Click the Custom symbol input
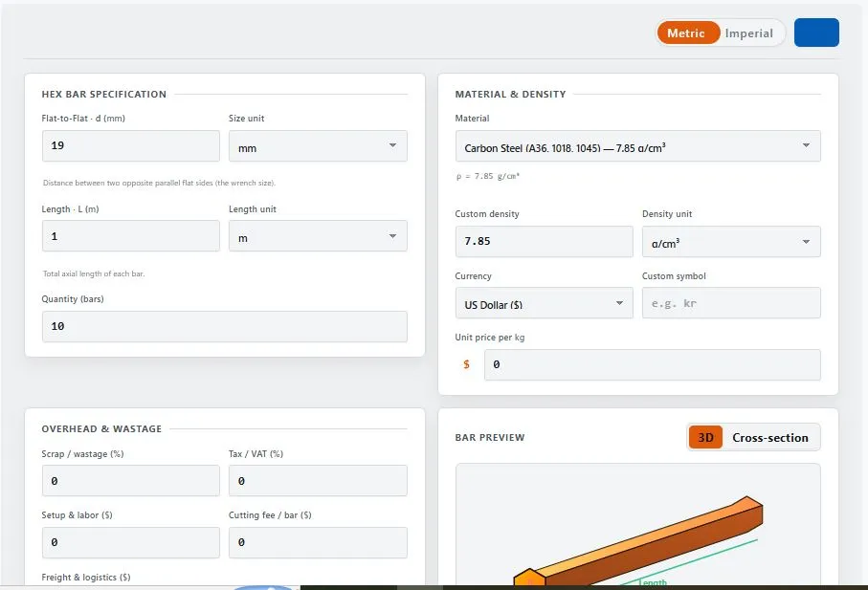 coord(731,302)
